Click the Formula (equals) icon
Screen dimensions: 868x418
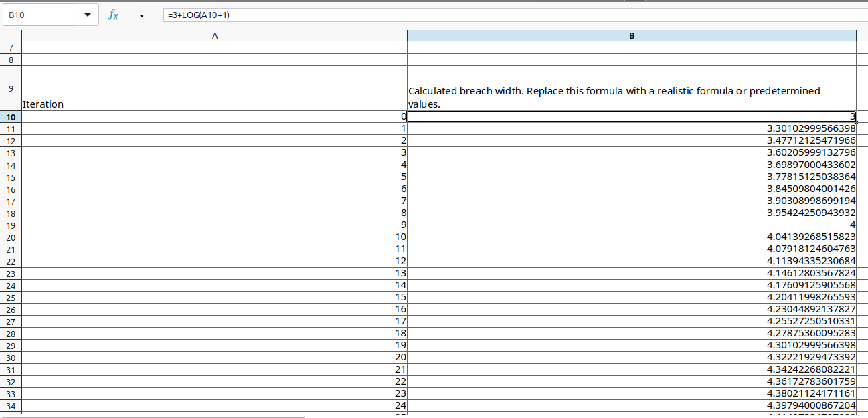point(153,14)
